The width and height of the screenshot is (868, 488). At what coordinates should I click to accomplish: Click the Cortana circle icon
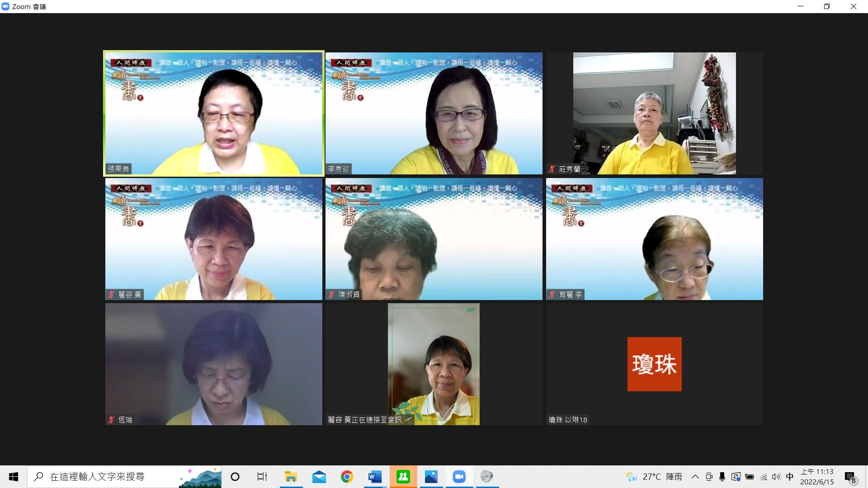pos(235,477)
